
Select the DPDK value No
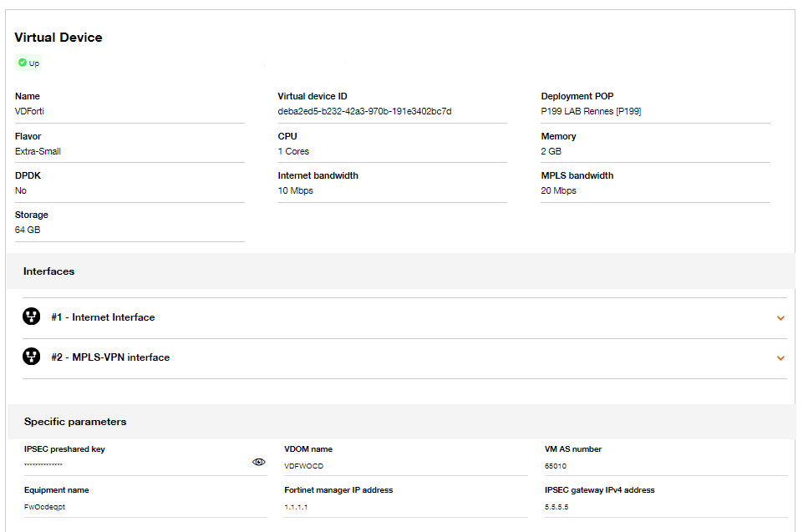tap(21, 190)
